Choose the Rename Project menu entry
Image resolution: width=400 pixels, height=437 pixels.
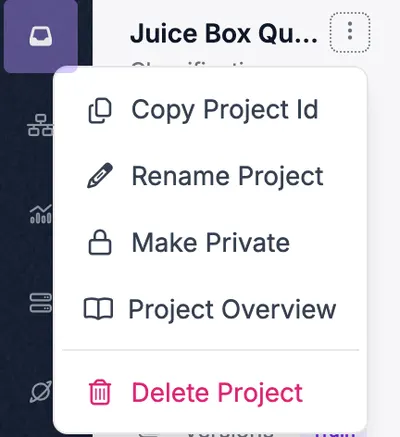point(210,176)
